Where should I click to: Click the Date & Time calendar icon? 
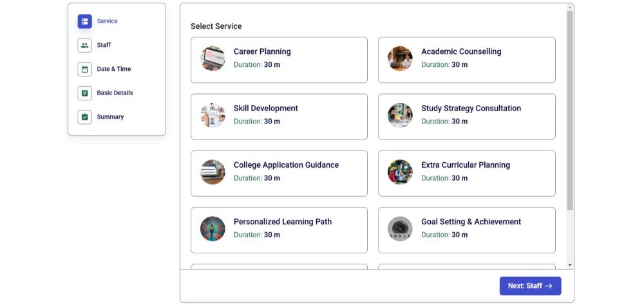[84, 69]
